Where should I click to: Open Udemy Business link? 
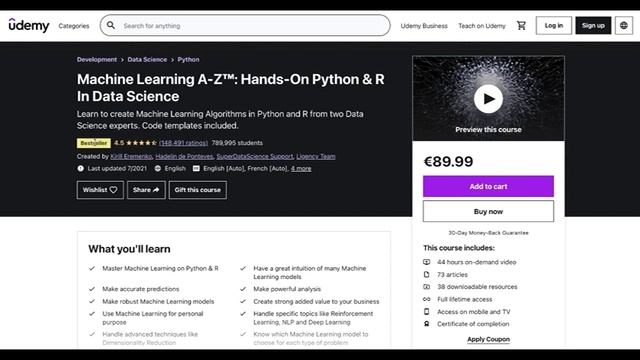click(424, 26)
